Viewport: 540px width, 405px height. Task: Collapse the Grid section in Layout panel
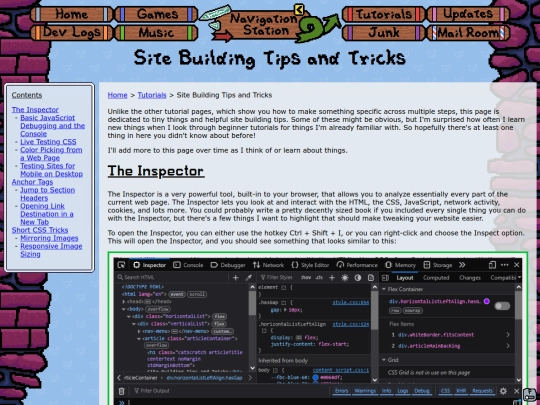click(x=384, y=360)
